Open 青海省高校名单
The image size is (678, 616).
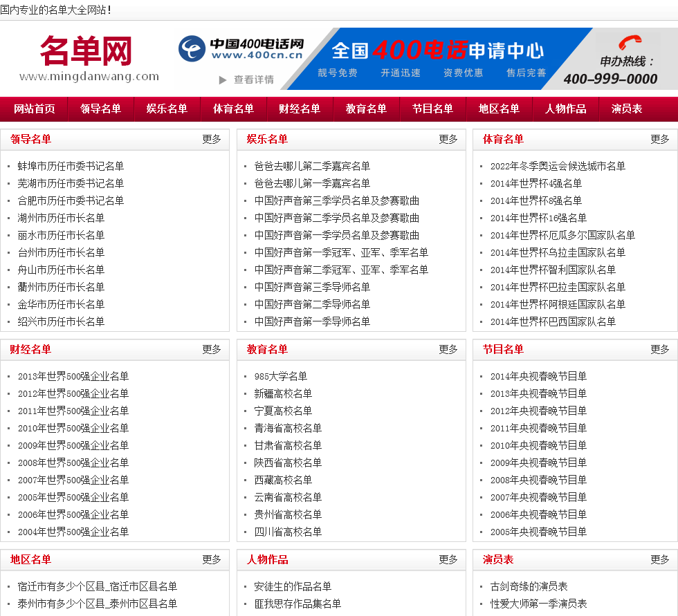[288, 429]
